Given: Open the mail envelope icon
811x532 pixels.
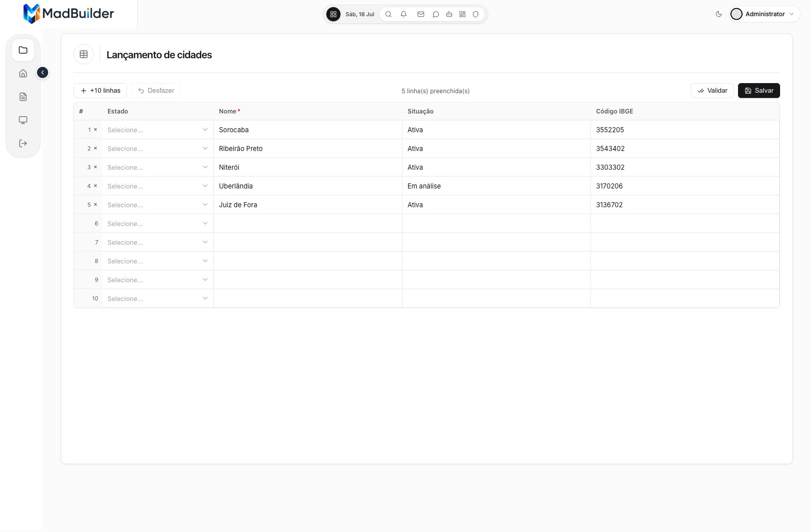Looking at the screenshot, I should click(x=421, y=14).
